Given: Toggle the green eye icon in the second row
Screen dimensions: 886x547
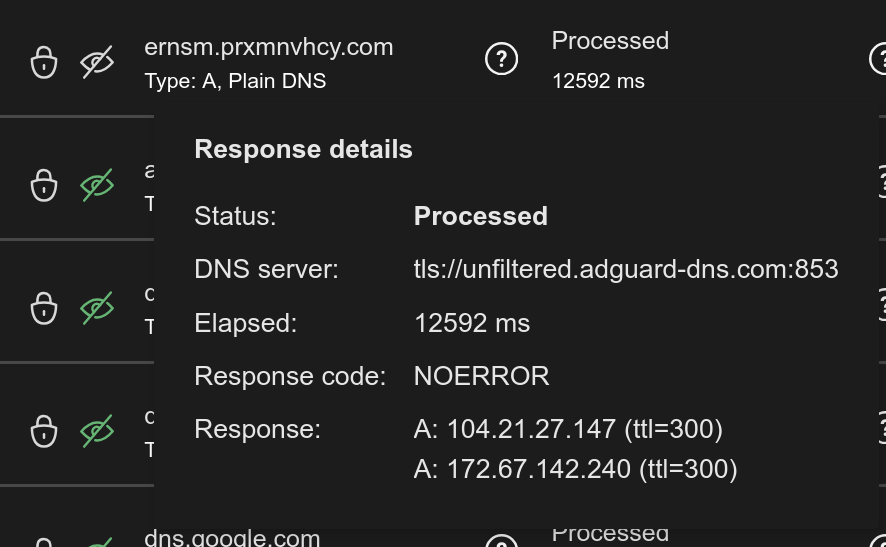Looking at the screenshot, I should click(97, 185).
